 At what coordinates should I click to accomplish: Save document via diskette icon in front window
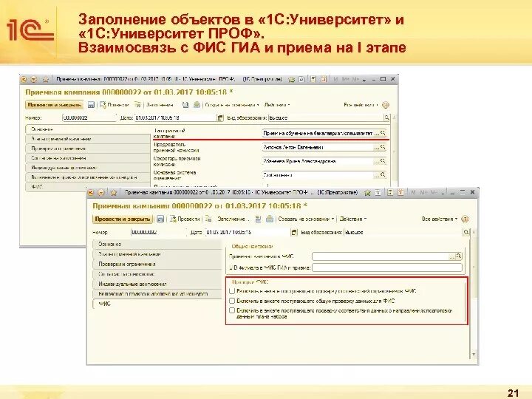160,219
